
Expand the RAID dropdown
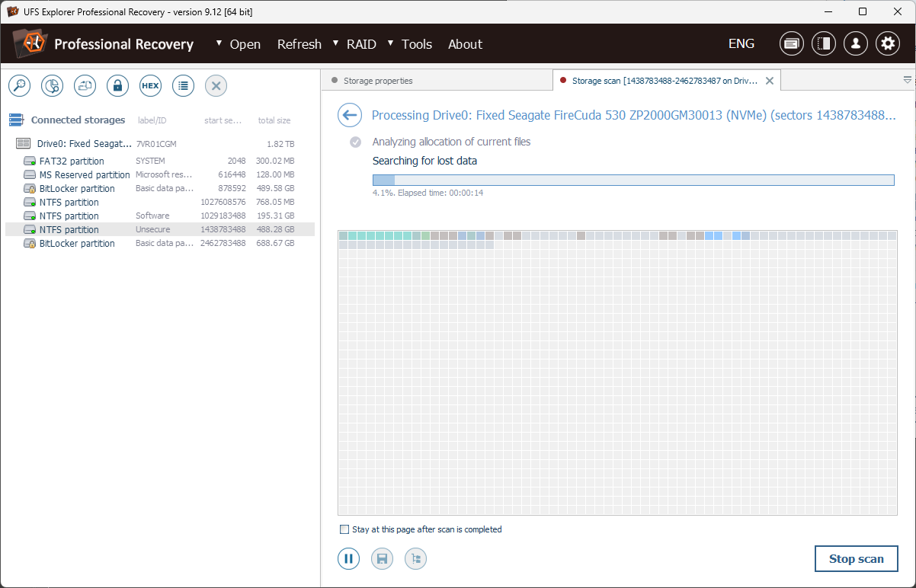(360, 44)
